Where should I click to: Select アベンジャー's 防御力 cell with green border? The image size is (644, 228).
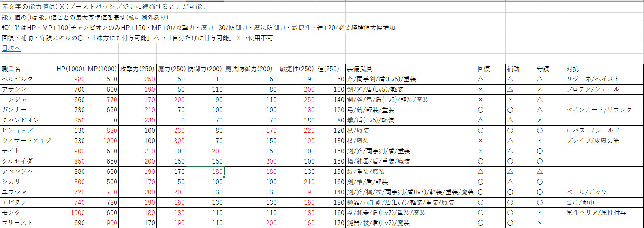pyautogui.click(x=205, y=171)
